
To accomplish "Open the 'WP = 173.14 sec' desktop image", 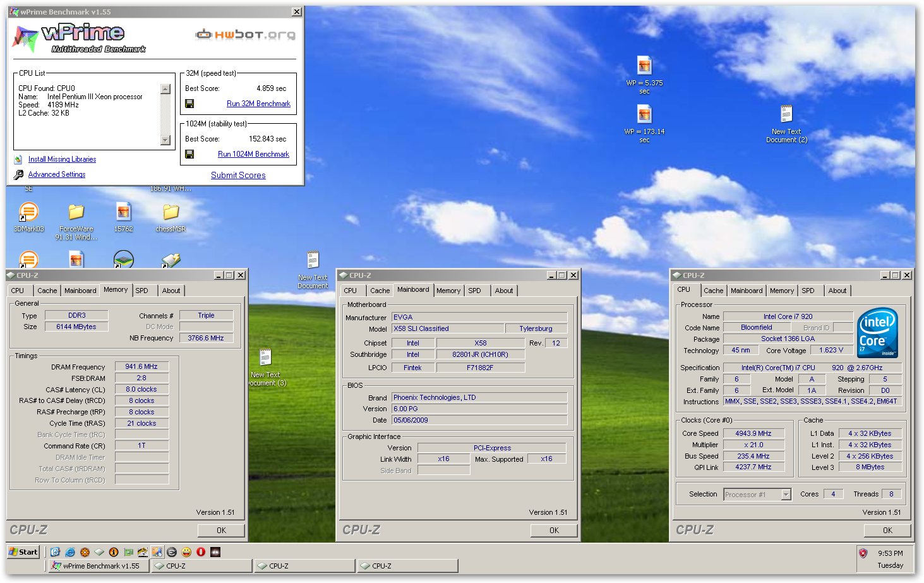I will pos(644,123).
